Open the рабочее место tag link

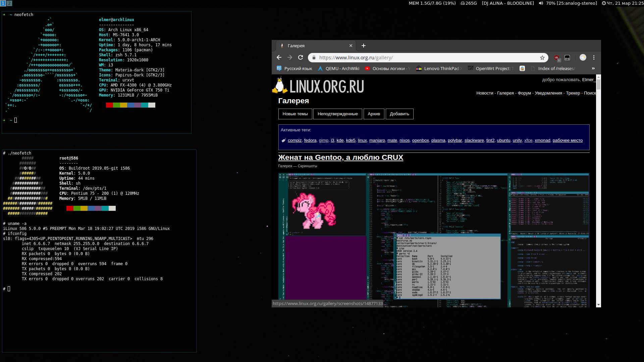coord(568,140)
